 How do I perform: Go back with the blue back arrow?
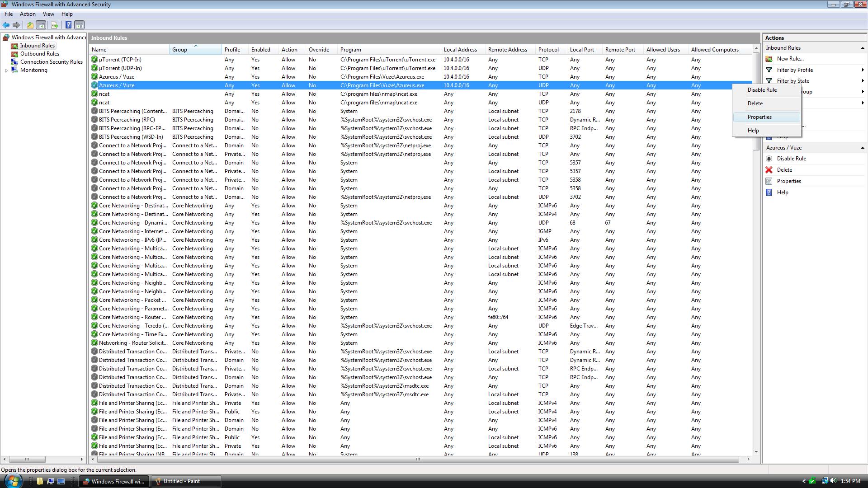click(6, 25)
